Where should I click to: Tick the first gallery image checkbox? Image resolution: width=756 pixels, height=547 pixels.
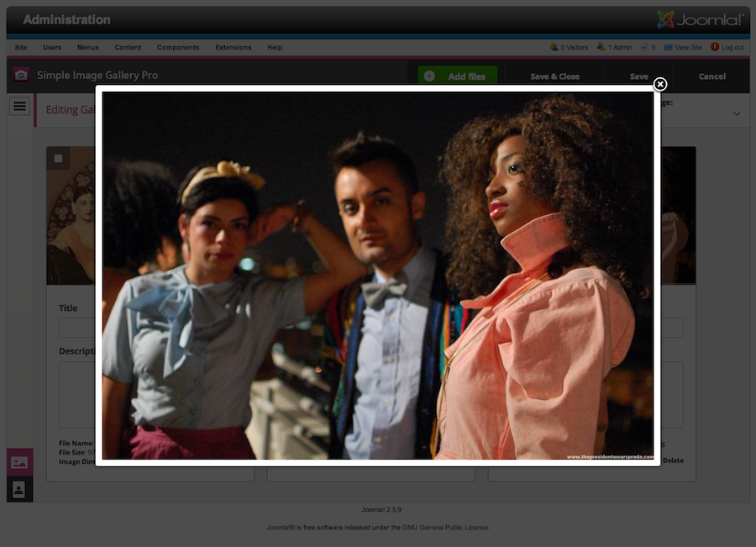(58, 158)
